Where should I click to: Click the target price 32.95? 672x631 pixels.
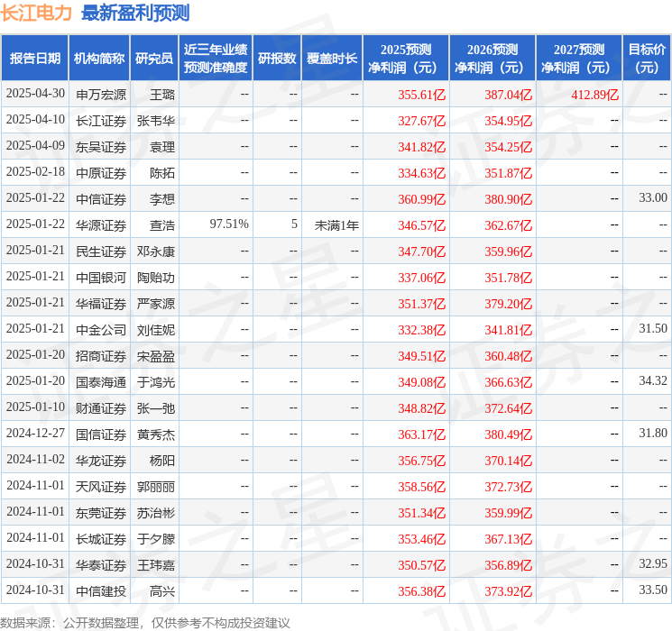(653, 563)
